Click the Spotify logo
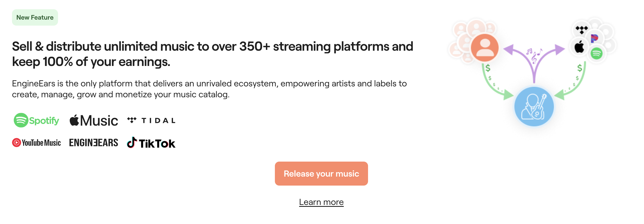 point(37,120)
